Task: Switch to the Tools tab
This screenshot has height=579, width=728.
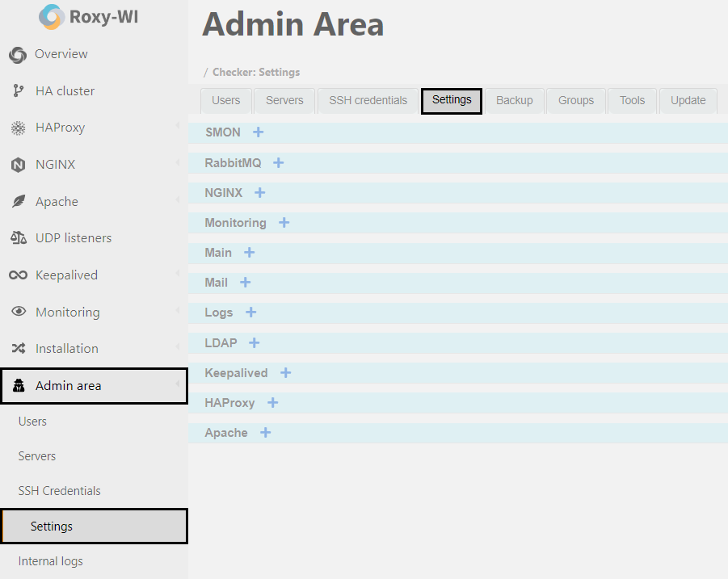Action: (632, 101)
